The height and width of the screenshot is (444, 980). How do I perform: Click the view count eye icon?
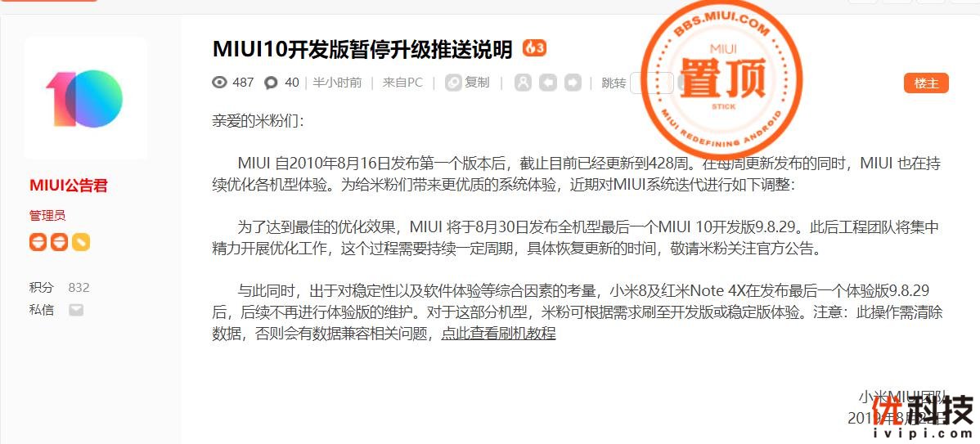(x=219, y=82)
